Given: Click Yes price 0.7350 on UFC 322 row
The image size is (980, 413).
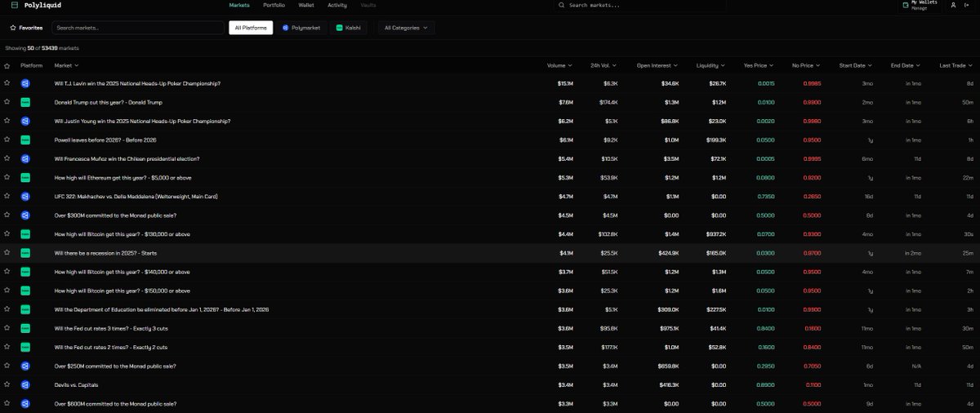Looking at the screenshot, I should (766, 196).
